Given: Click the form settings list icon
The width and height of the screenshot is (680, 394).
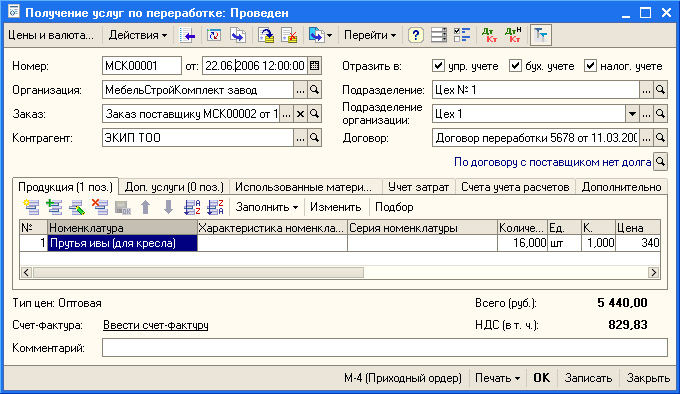Looking at the screenshot, I should 439,35.
